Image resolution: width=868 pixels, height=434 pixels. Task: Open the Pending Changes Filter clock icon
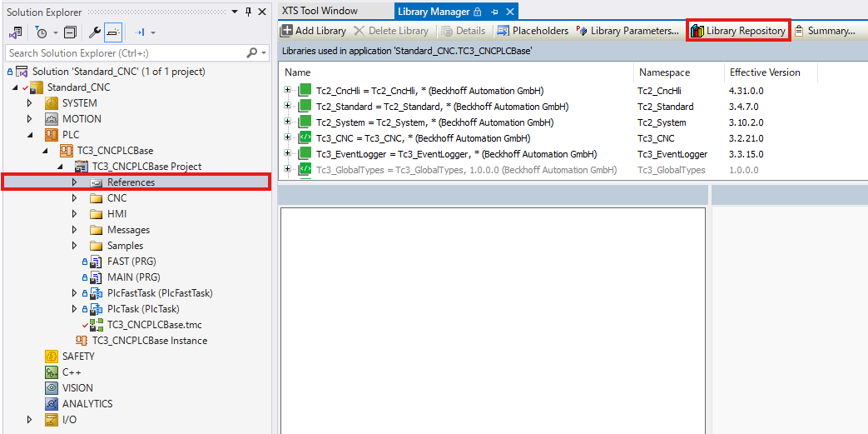42,32
